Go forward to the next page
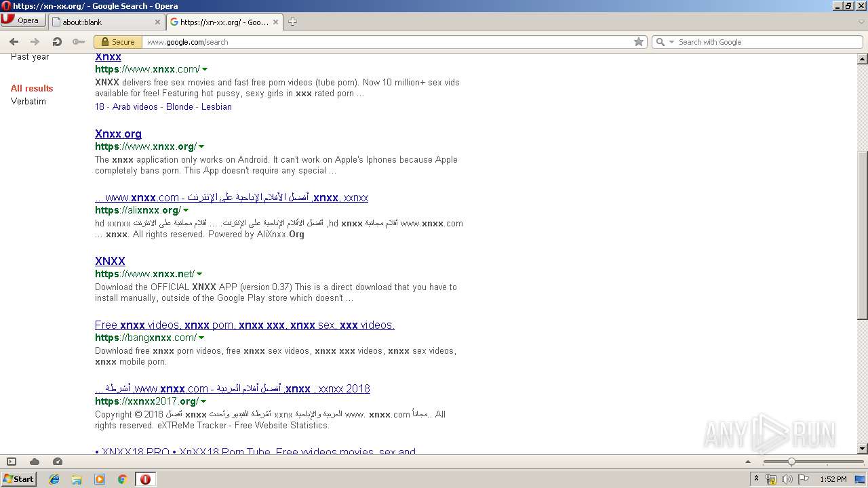The width and height of the screenshot is (868, 488). (x=35, y=42)
